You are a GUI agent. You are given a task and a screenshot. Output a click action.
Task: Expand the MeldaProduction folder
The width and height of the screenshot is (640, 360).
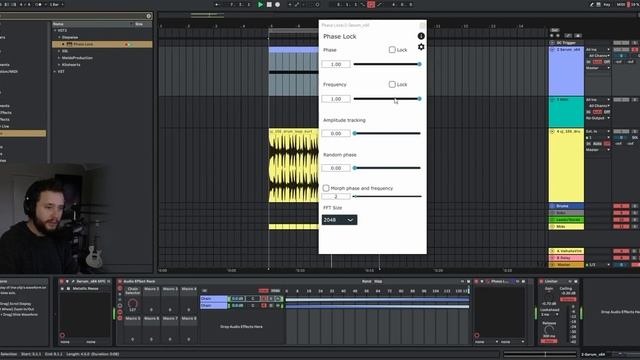(x=59, y=58)
